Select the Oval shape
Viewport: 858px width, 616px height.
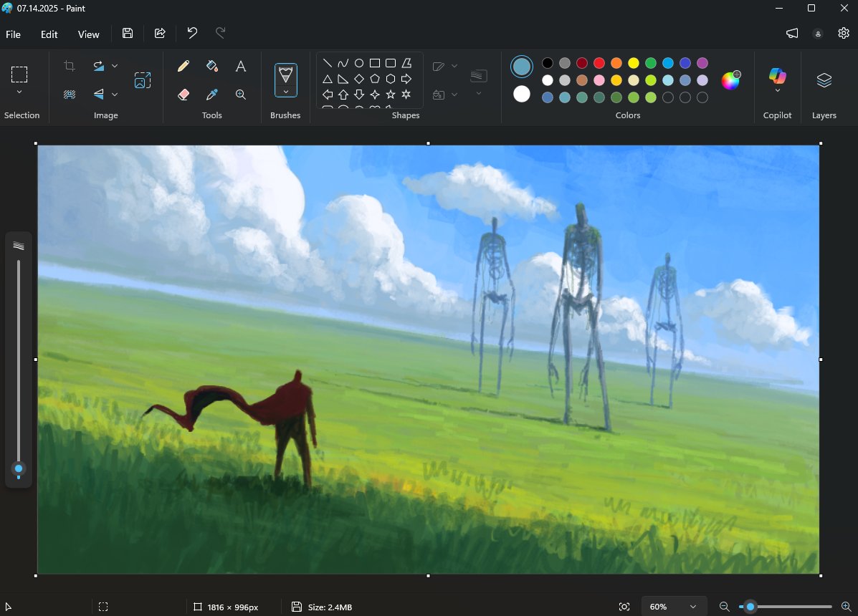359,63
